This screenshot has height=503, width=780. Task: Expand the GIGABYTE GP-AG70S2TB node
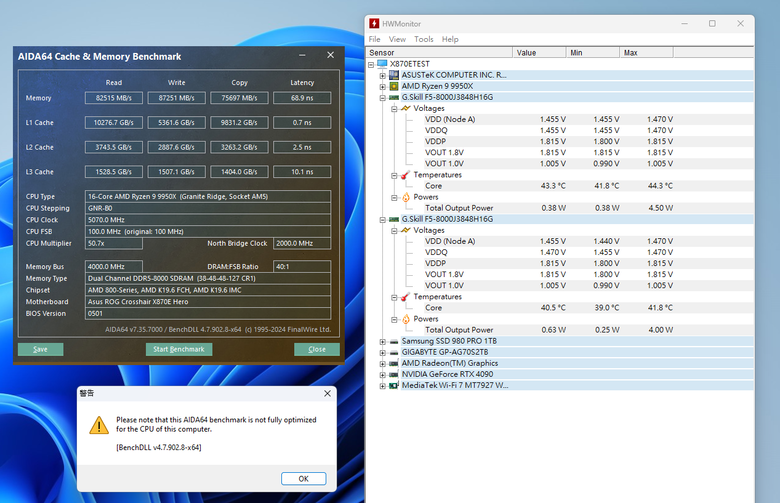pyautogui.click(x=383, y=353)
